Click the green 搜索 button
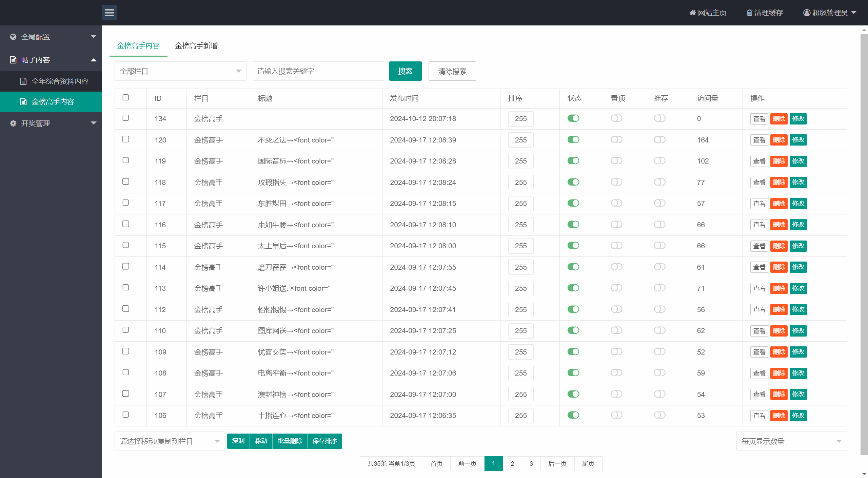868x478 pixels. coord(405,71)
